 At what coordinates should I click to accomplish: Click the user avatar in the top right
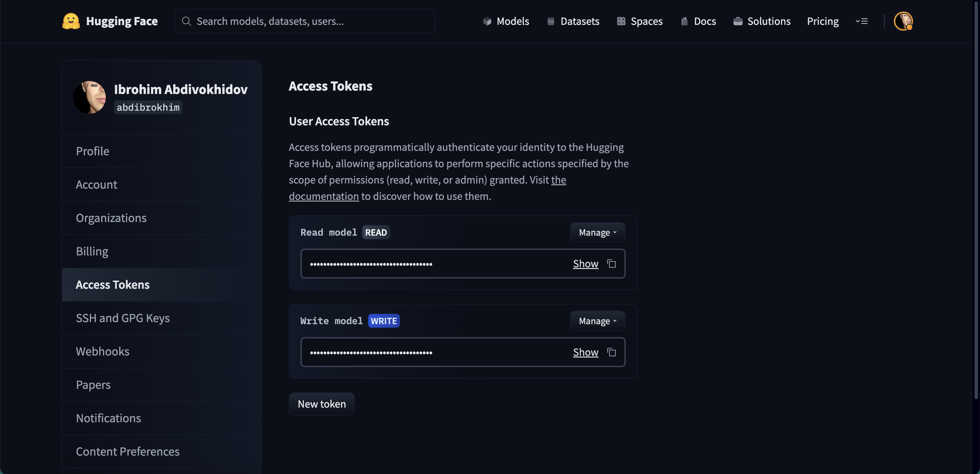(903, 21)
